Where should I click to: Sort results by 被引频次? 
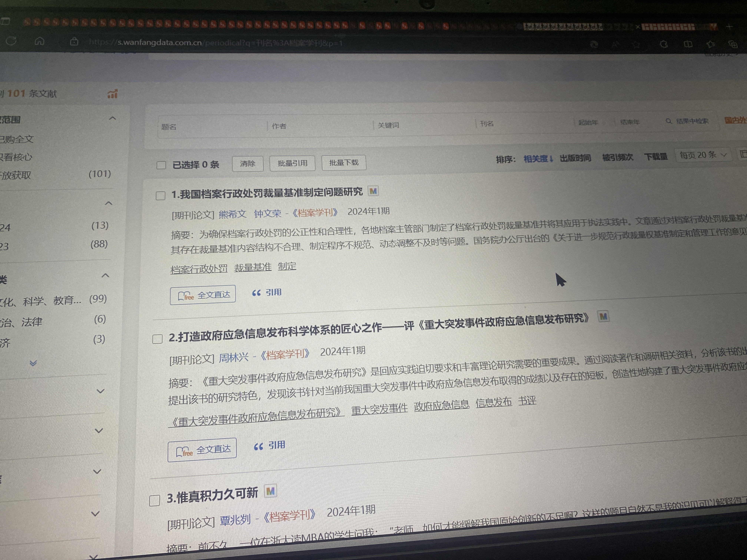pos(617,157)
